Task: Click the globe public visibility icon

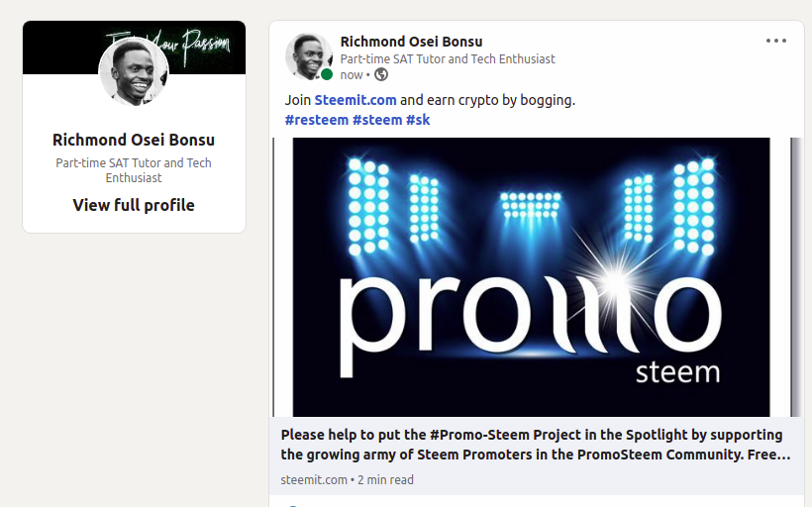Action: [381, 74]
